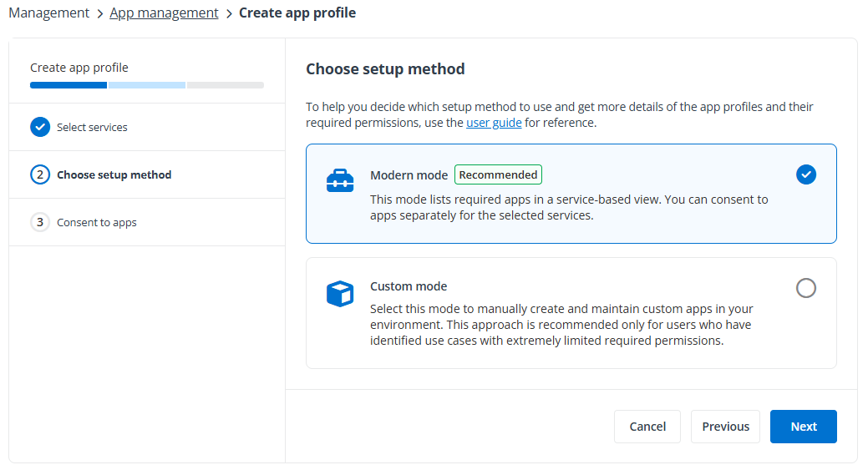
Task: Go back with the Previous button
Action: tap(725, 427)
